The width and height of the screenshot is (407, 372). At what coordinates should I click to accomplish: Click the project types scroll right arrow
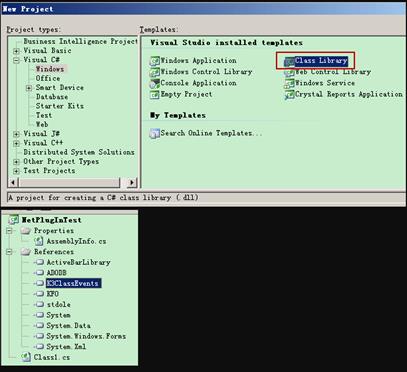[x=132, y=183]
